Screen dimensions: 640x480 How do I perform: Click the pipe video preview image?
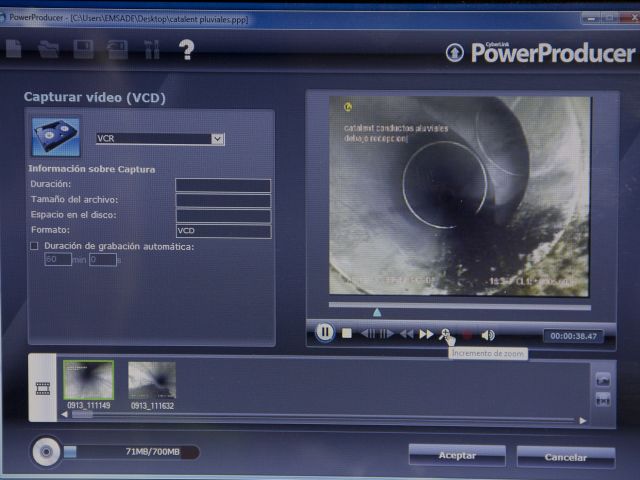click(459, 196)
